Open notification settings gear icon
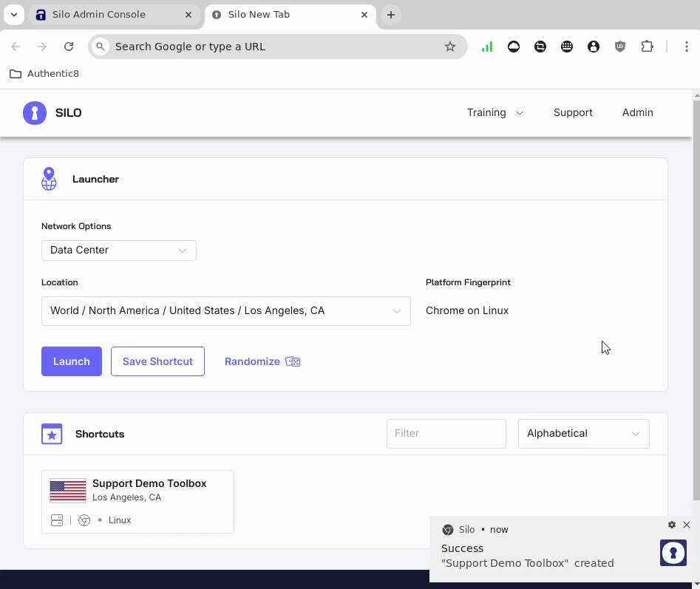 (x=672, y=525)
